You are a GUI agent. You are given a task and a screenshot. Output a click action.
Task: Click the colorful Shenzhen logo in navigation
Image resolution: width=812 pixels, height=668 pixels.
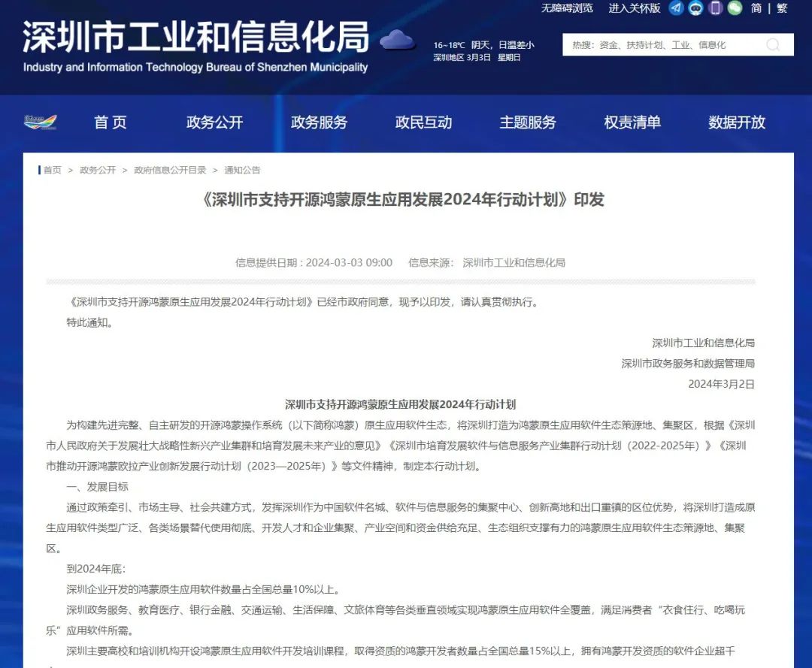[x=41, y=122]
